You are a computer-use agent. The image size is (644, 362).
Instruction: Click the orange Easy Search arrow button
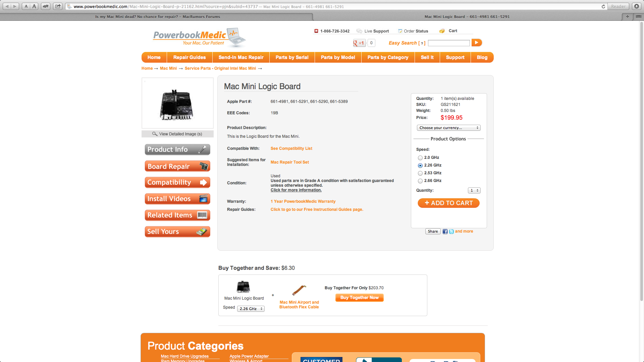tap(477, 43)
